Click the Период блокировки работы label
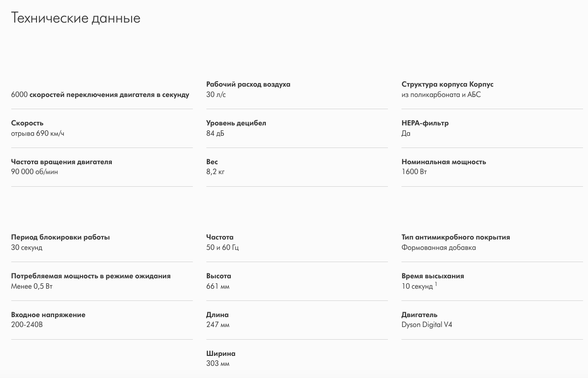Image resolution: width=588 pixels, height=378 pixels. tap(60, 237)
